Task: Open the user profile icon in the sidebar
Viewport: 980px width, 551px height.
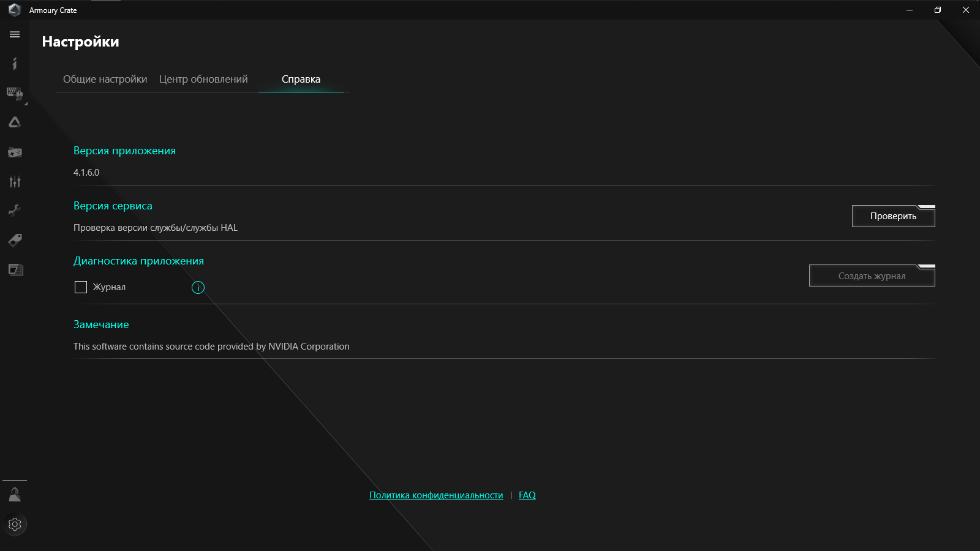Action: pos(15,495)
